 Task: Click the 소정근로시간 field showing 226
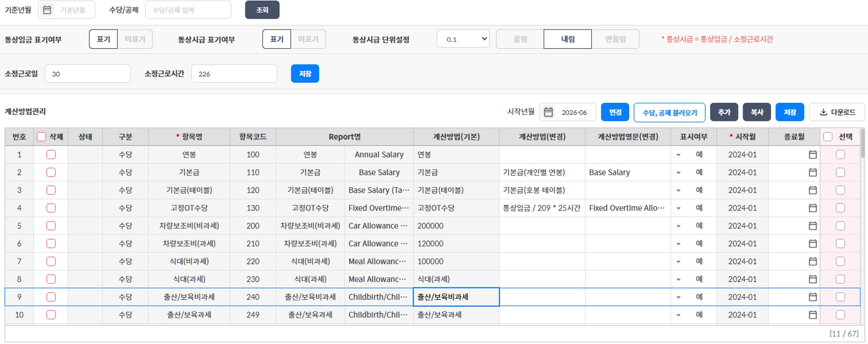coord(234,73)
